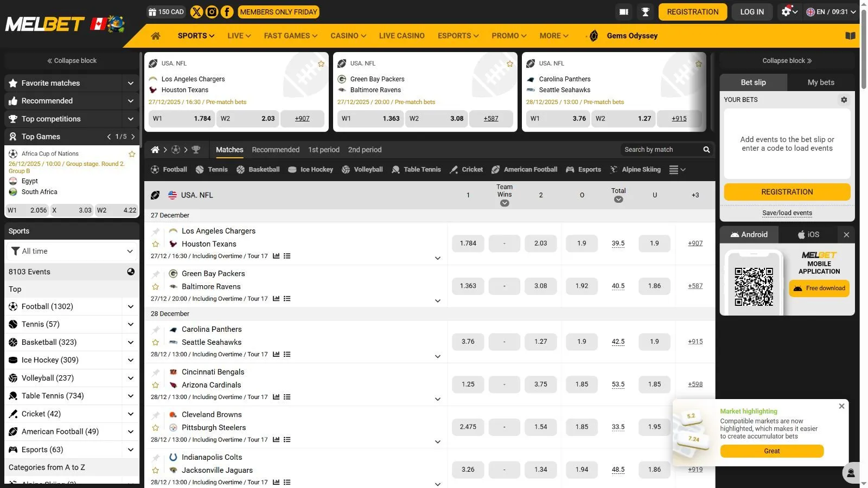This screenshot has width=868, height=488.
Task: Click MEMBERS ONLY FRIDAY promo button
Action: [x=278, y=12]
